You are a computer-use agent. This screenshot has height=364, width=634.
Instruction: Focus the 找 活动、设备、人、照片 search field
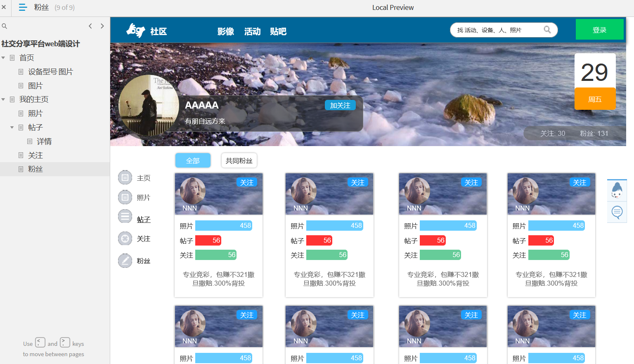504,30
